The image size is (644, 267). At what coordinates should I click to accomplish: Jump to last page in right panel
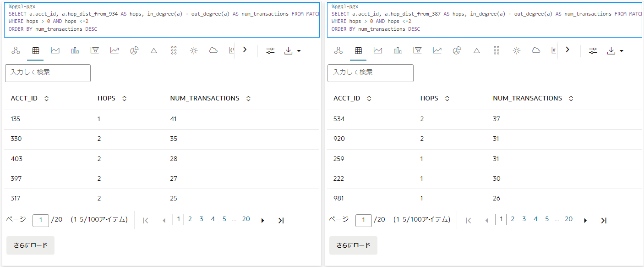[x=604, y=220]
